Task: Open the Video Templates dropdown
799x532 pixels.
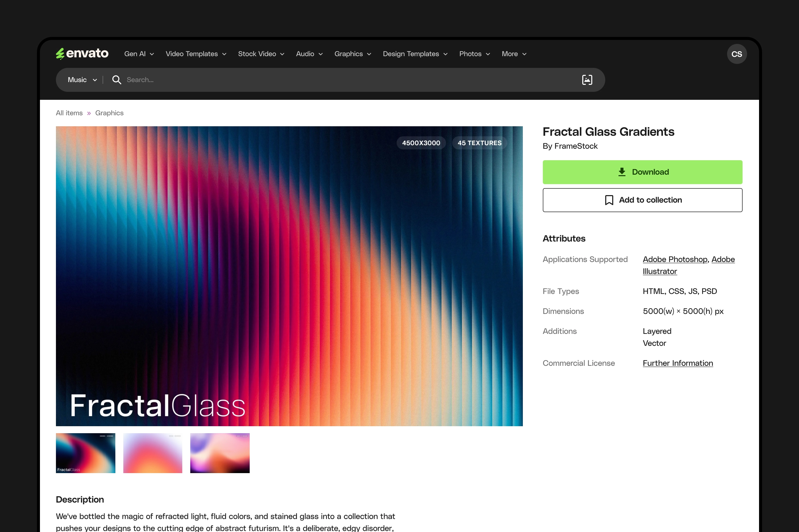Action: click(196, 54)
